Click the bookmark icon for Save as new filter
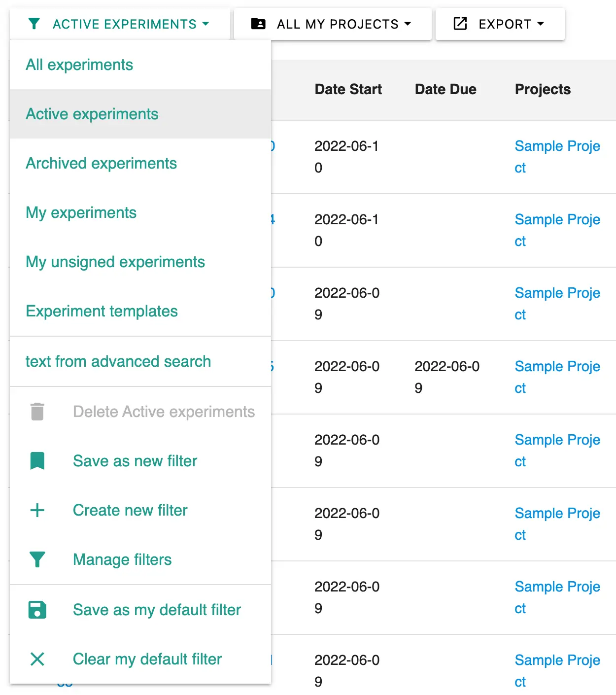This screenshot has height=695, width=616. point(37,461)
